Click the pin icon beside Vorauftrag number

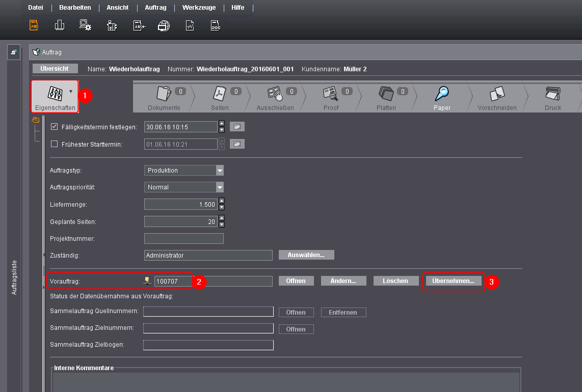click(x=147, y=281)
